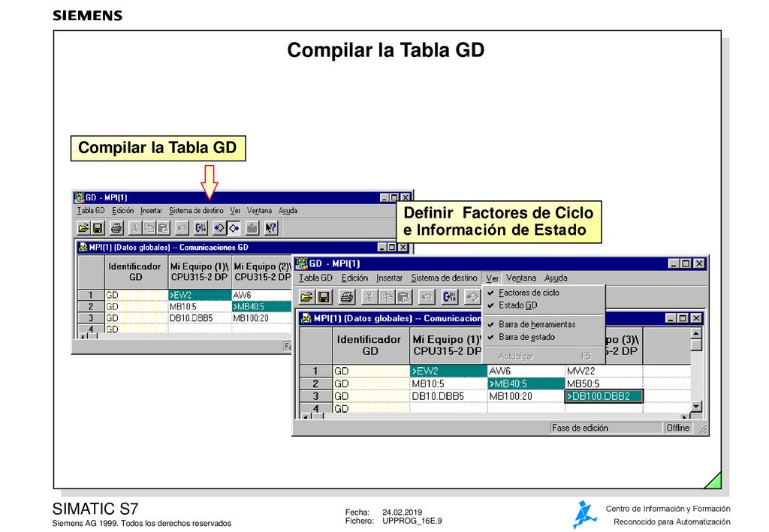
Task: Click the Offline status bar field
Action: point(679,428)
